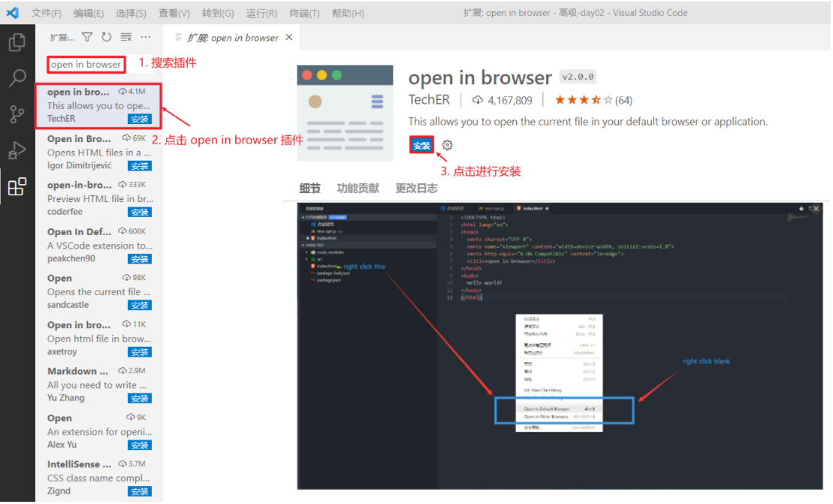Click the 扩展... sidebar panel title
The width and height of the screenshot is (833, 504).
(x=62, y=37)
